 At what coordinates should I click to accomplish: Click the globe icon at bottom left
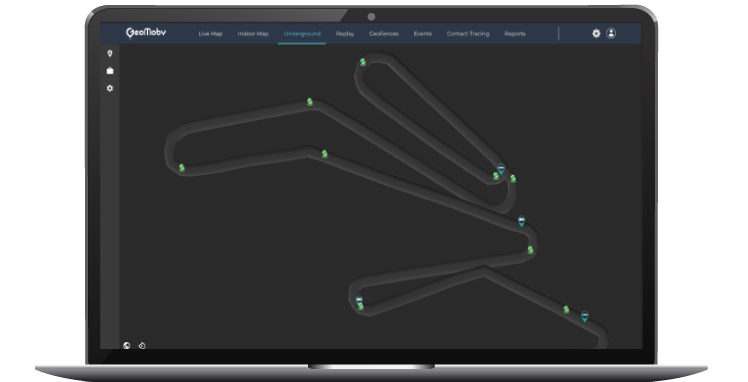(126, 346)
